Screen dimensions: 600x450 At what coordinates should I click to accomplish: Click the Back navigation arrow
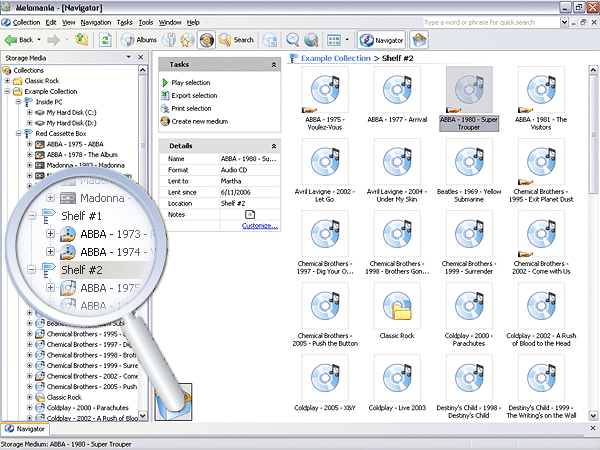(x=12, y=40)
